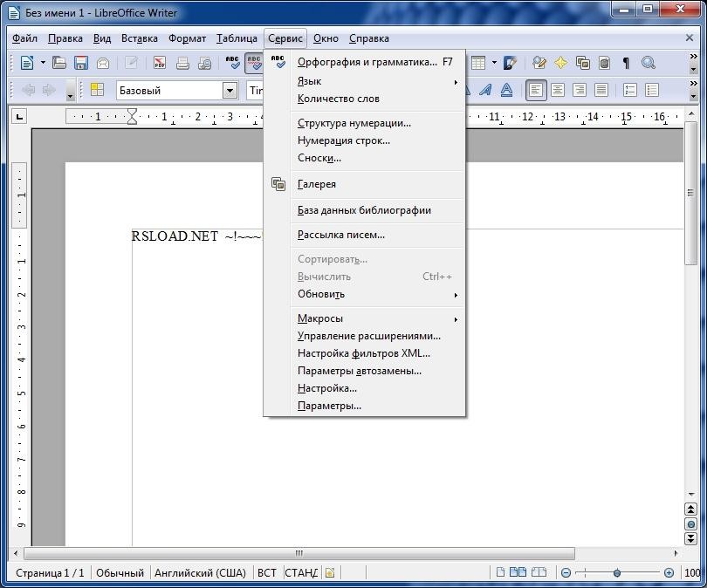Image resolution: width=707 pixels, height=588 pixels.
Task: Toggle numbered list formatting
Action: pyautogui.click(x=630, y=90)
